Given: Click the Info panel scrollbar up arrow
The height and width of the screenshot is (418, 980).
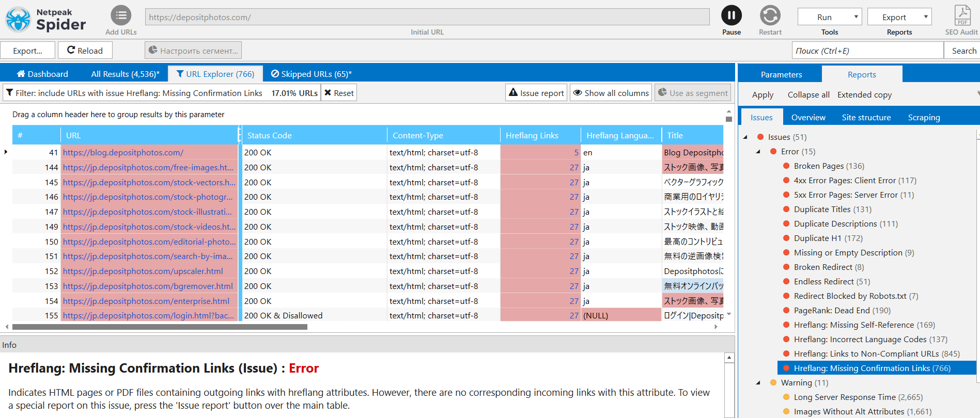Looking at the screenshot, I should click(x=729, y=358).
